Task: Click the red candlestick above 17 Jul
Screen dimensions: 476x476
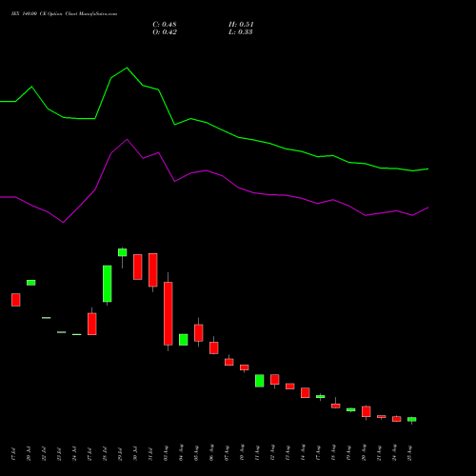Action: pos(16,300)
